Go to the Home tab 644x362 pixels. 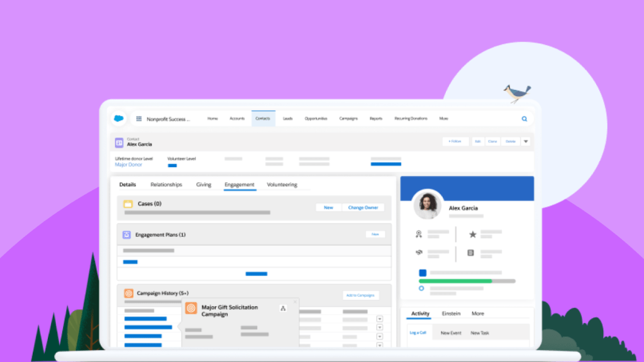point(213,119)
